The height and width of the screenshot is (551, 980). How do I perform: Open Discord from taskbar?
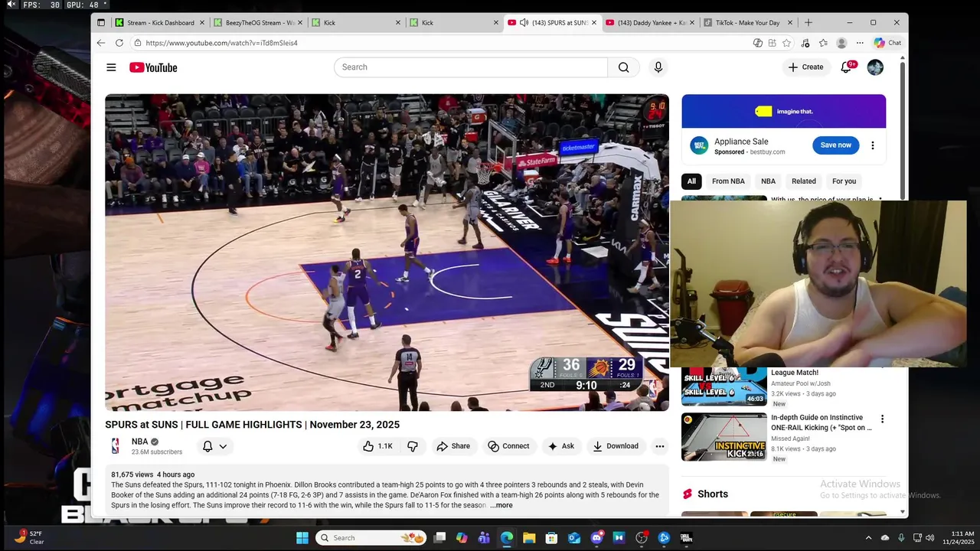pos(596,538)
